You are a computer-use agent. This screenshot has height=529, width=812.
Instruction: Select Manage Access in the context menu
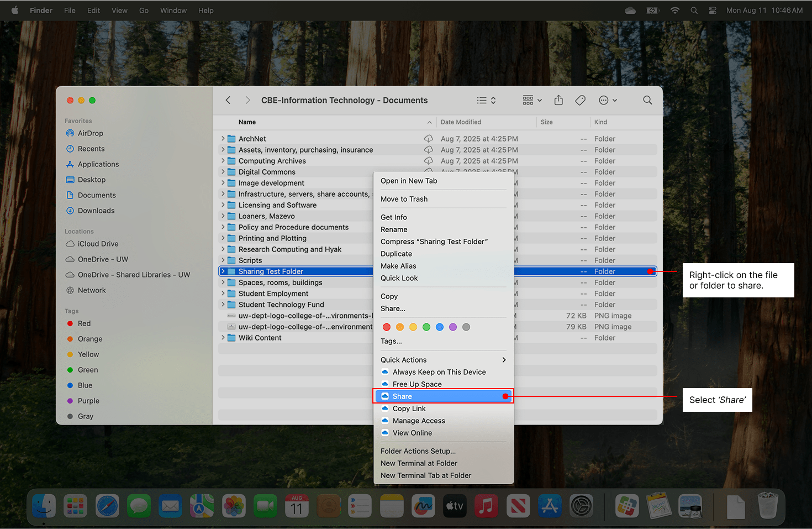(419, 421)
